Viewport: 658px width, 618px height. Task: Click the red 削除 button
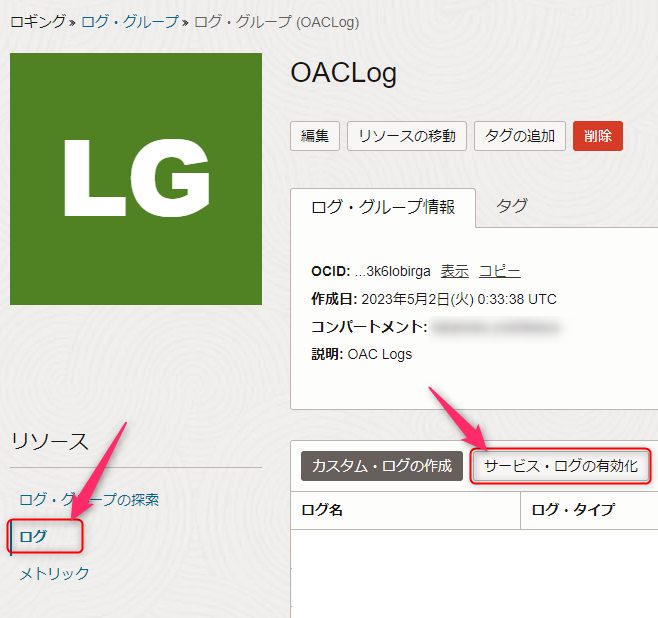click(x=598, y=136)
